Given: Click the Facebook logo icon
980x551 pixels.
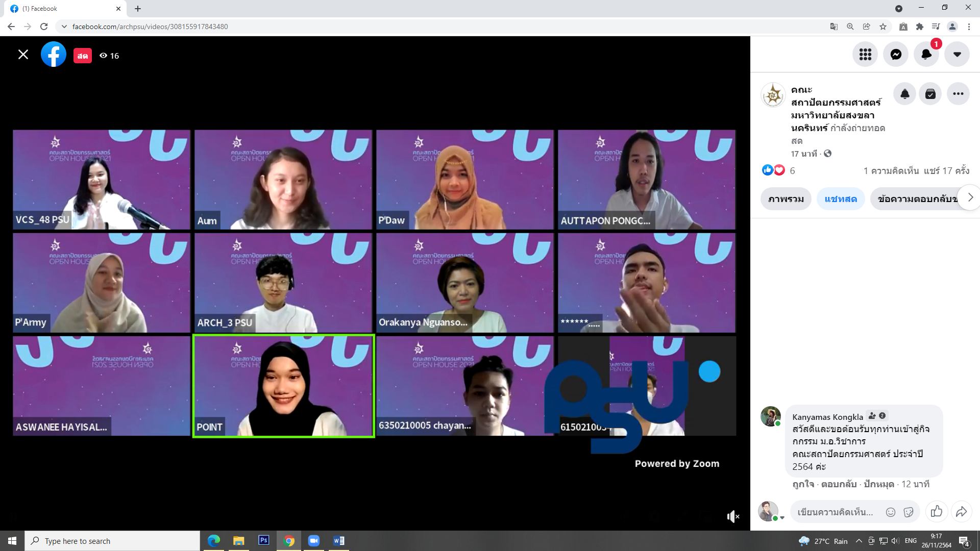Looking at the screenshot, I should [54, 55].
